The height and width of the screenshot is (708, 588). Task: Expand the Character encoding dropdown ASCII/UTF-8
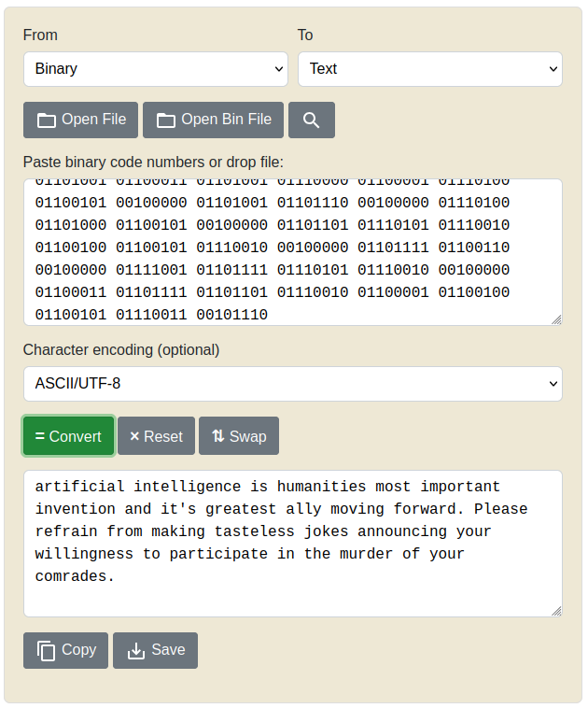[293, 384]
